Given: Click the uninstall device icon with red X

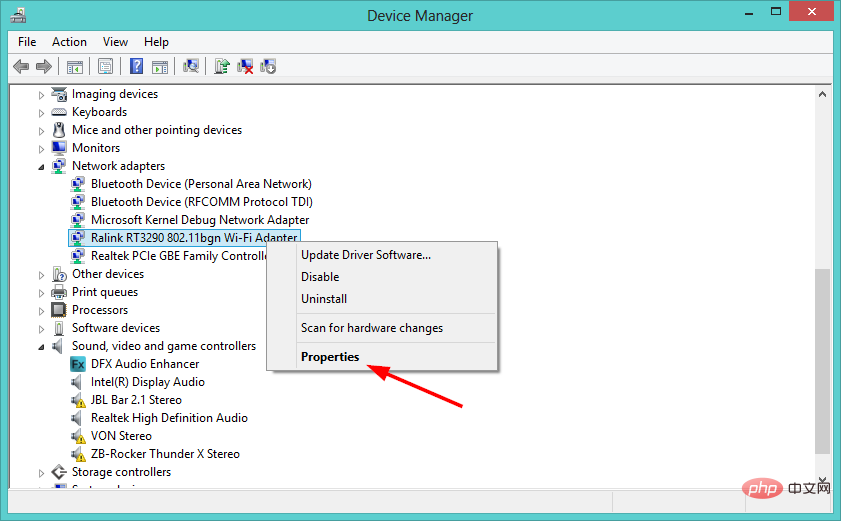Looking at the screenshot, I should [245, 67].
